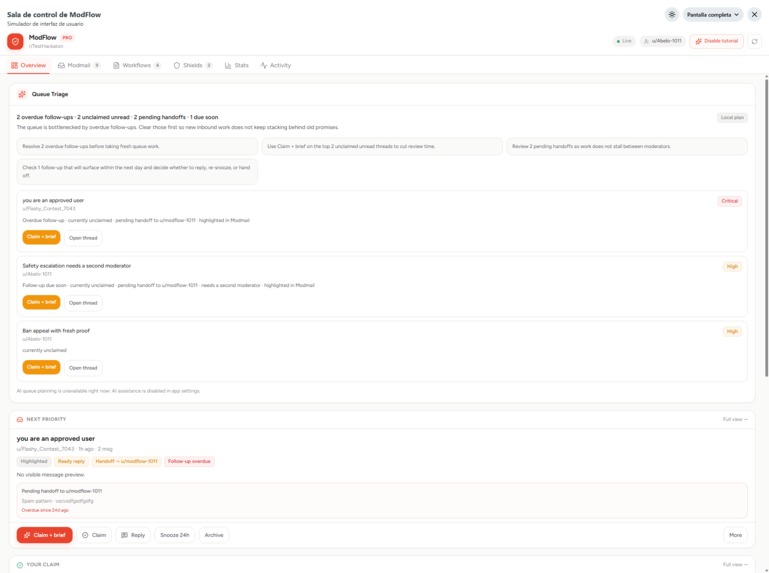Snooze the thread for 24h
Screen dimensions: 769x573
tap(175, 535)
